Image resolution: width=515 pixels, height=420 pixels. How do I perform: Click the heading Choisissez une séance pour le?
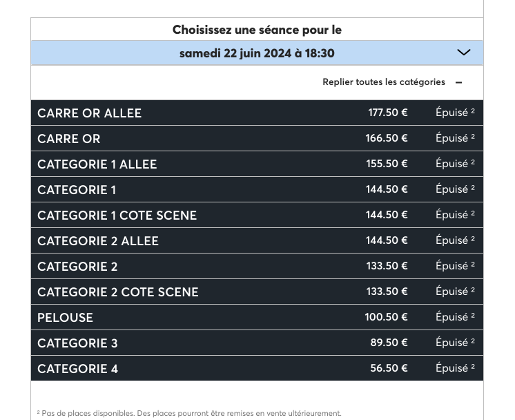tap(257, 30)
